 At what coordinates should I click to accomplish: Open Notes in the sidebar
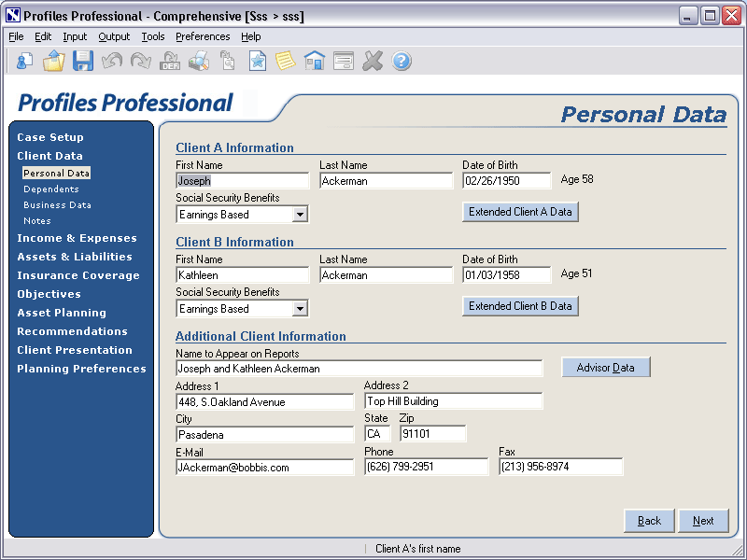[x=37, y=221]
